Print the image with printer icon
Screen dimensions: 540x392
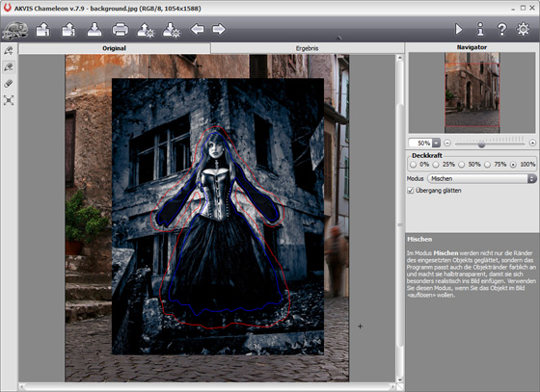click(x=121, y=30)
